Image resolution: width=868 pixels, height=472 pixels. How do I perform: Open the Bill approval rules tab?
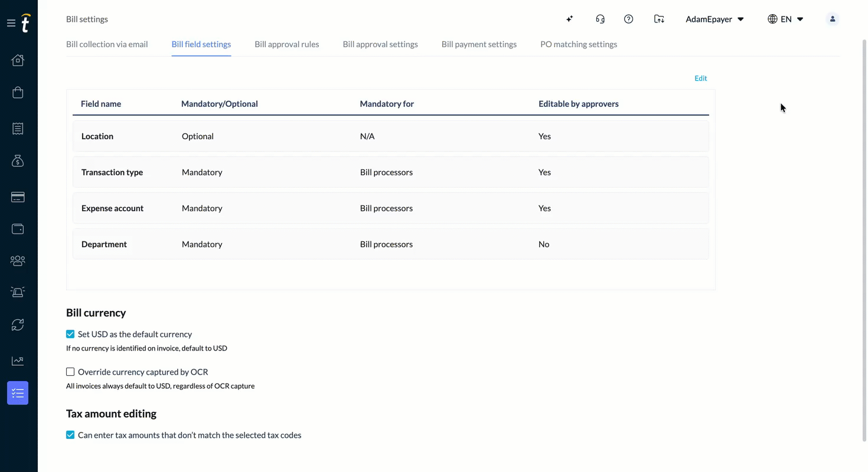click(287, 44)
